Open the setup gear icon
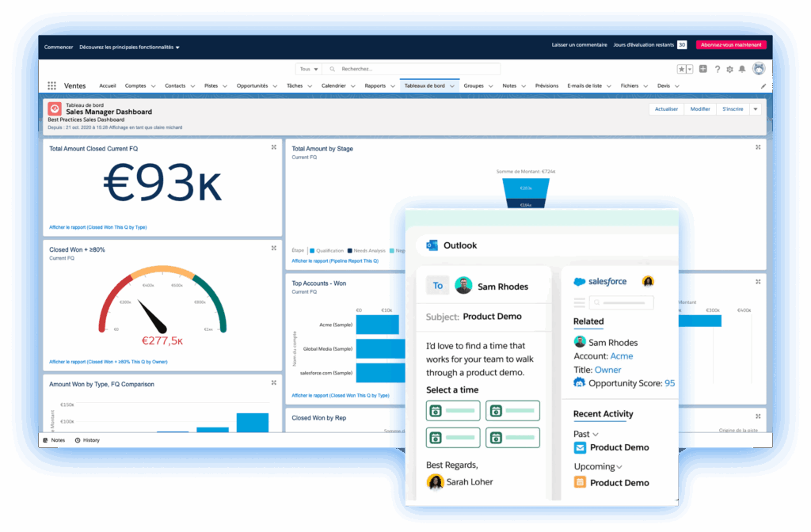 coord(729,70)
